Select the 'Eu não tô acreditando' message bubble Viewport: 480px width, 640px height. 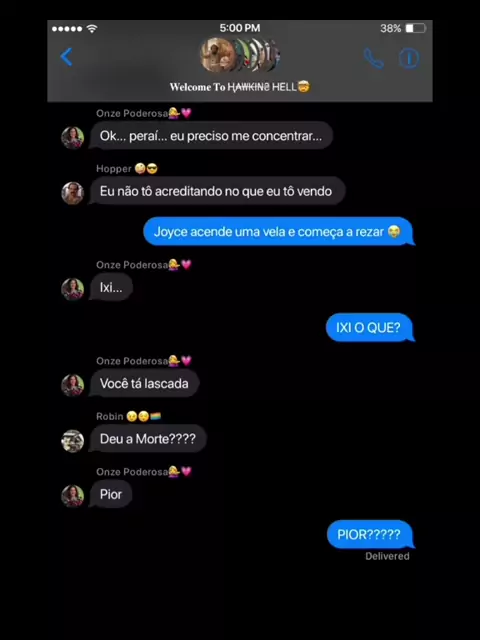[x=217, y=191]
